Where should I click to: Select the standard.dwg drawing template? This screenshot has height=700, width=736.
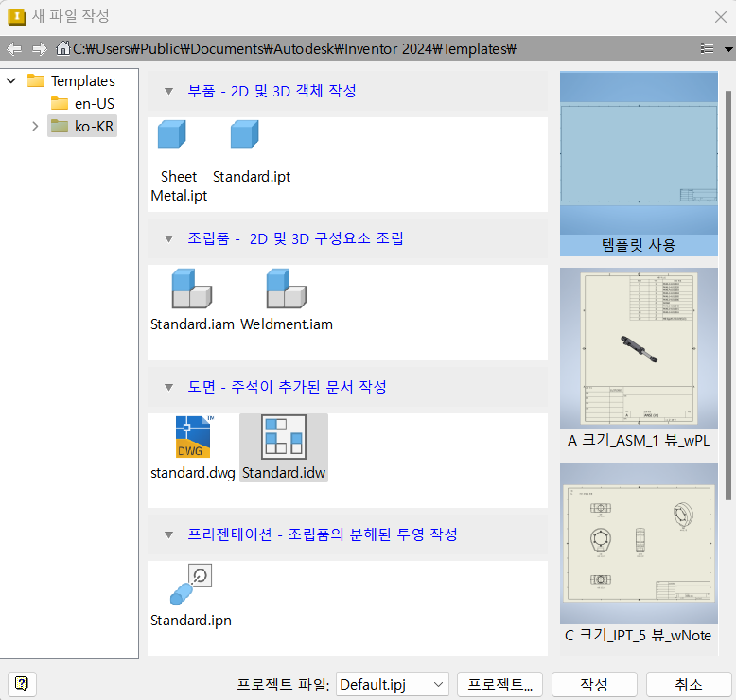(193, 437)
